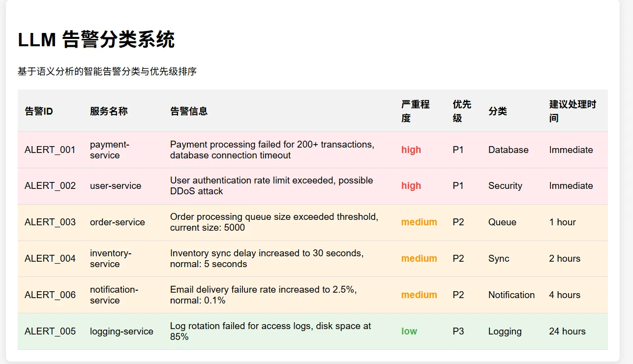Click "Immediate" in the ALERT_001 row
The height and width of the screenshot is (364, 633).
pos(571,150)
